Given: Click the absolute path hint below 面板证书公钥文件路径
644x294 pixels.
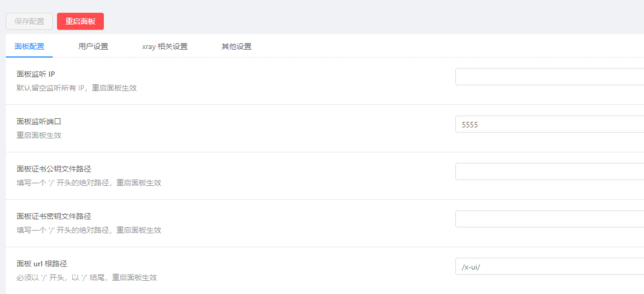Looking at the screenshot, I should click(89, 183).
